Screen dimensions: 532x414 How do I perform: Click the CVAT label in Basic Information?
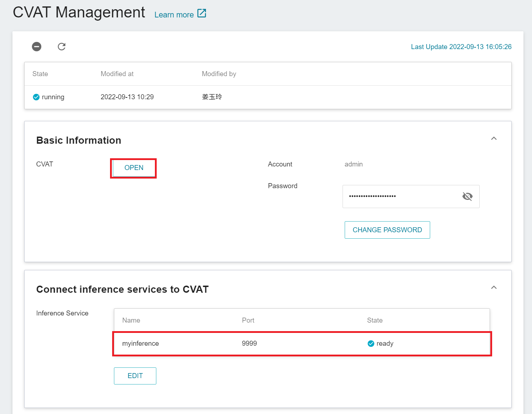tap(45, 164)
